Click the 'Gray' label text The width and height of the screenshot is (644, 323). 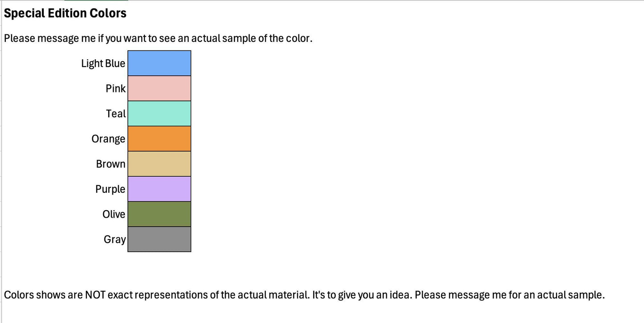[115, 240]
